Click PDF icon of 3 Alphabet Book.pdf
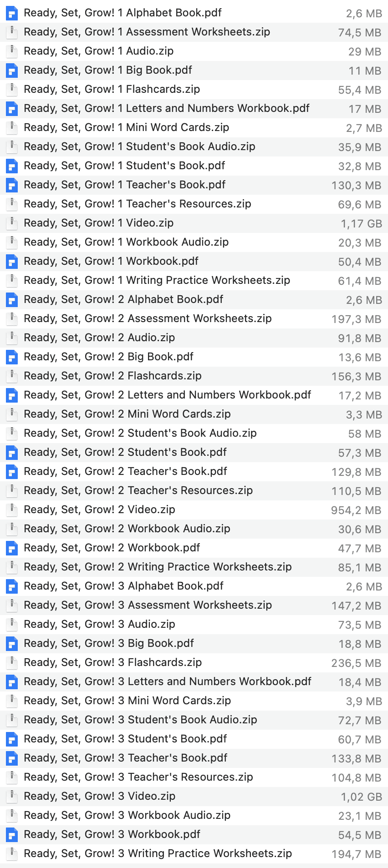388x868 pixels. [12, 586]
